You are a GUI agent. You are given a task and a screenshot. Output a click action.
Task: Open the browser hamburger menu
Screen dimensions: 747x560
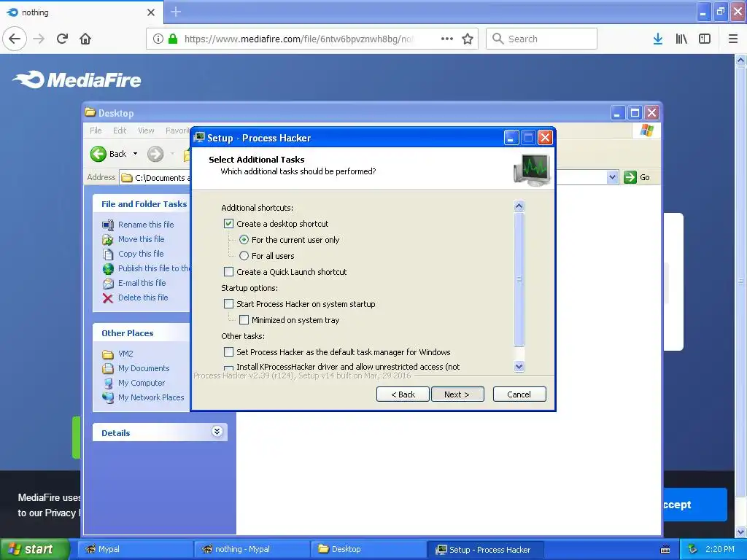click(733, 39)
